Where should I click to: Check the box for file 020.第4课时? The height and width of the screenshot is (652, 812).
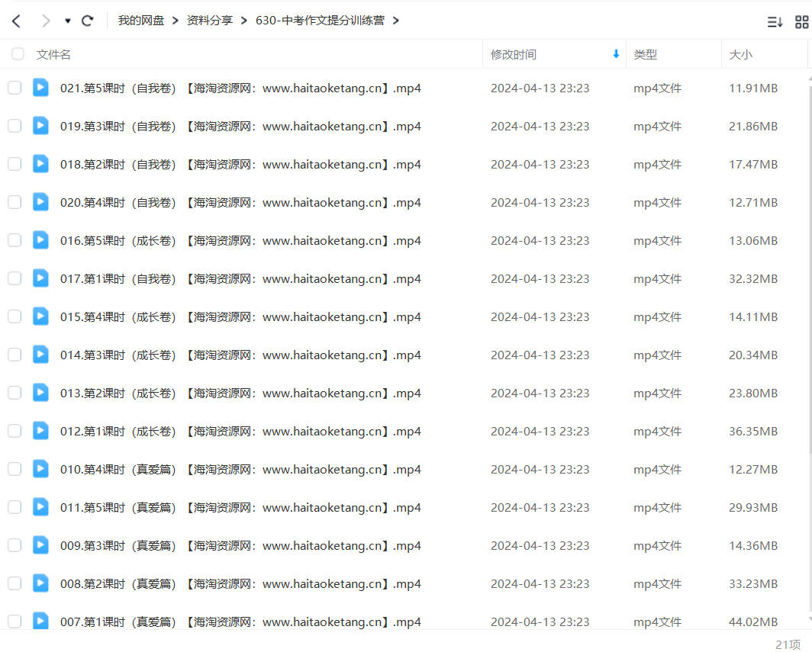(14, 202)
